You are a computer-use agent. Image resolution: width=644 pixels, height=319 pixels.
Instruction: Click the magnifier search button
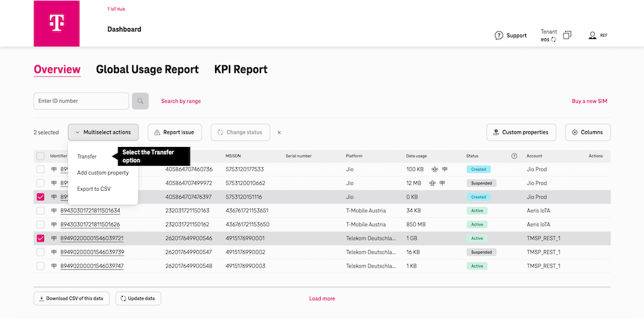(140, 101)
